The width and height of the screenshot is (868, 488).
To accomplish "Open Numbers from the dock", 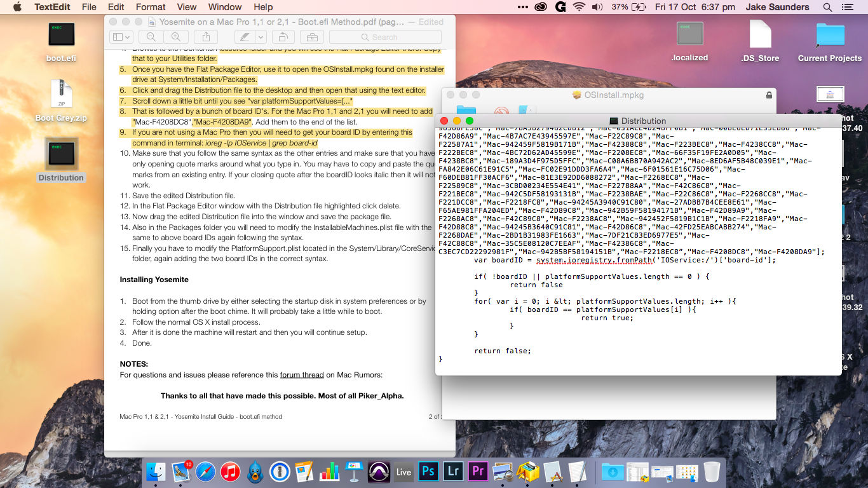I will pos(329,471).
